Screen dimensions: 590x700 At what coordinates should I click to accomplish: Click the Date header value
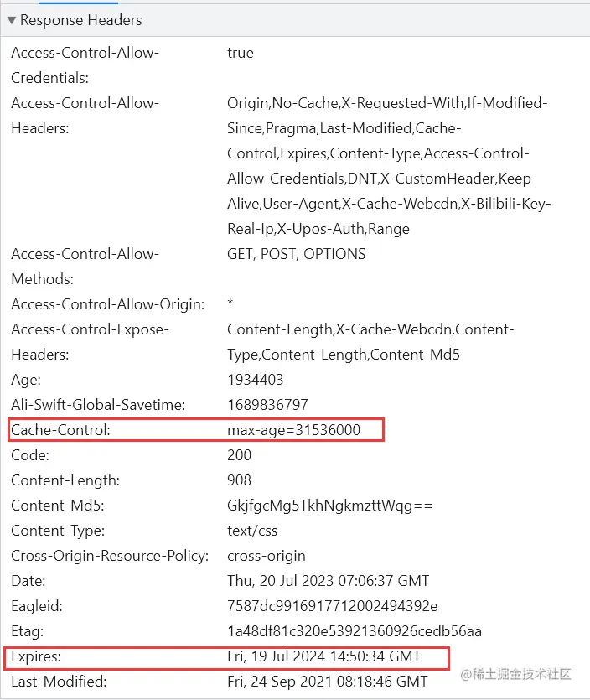click(328, 581)
